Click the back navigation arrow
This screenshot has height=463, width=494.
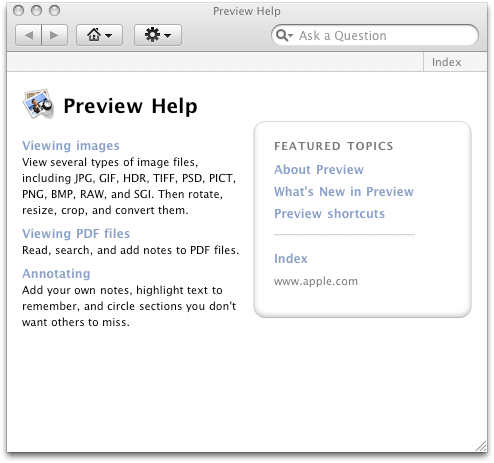coord(29,35)
